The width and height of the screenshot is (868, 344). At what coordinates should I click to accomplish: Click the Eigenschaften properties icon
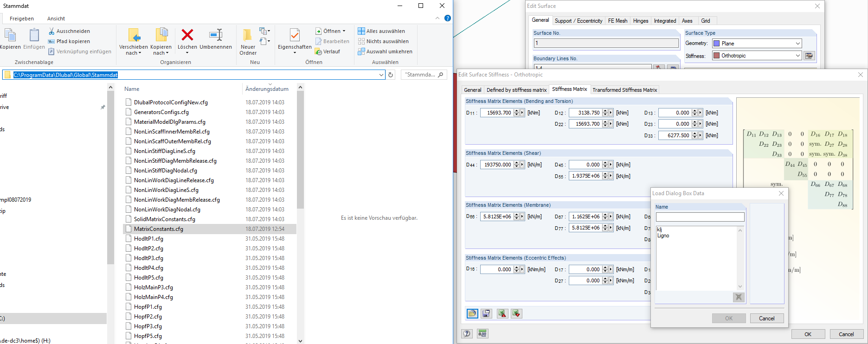click(x=295, y=35)
